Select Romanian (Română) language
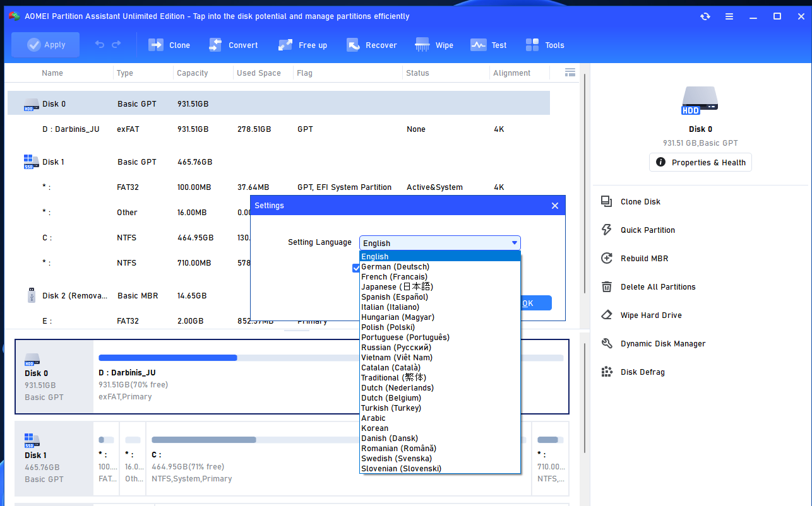This screenshot has width=812, height=506. click(440, 448)
